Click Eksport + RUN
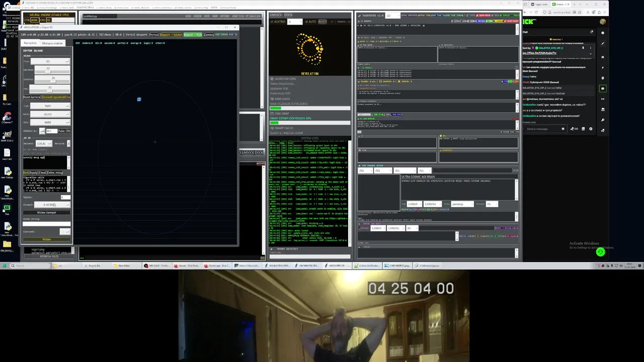644x362 pixels. pyautogui.click(x=193, y=35)
